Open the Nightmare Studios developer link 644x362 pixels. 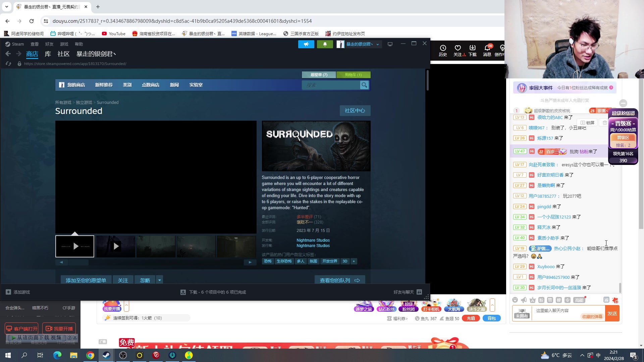[313, 240]
